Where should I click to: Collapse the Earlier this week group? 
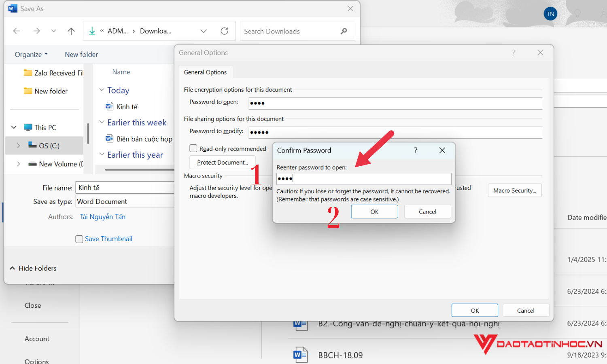coord(102,122)
